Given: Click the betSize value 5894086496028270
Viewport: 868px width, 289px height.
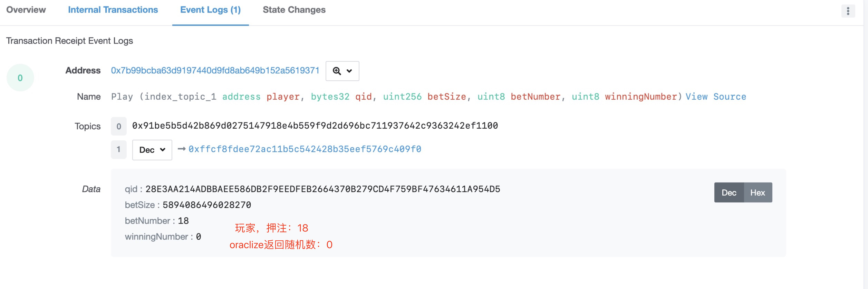Looking at the screenshot, I should pyautogui.click(x=207, y=205).
